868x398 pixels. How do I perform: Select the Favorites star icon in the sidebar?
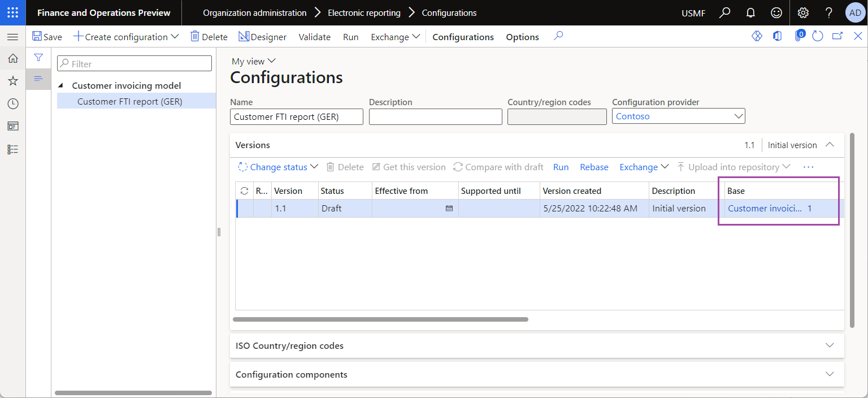pos(12,81)
